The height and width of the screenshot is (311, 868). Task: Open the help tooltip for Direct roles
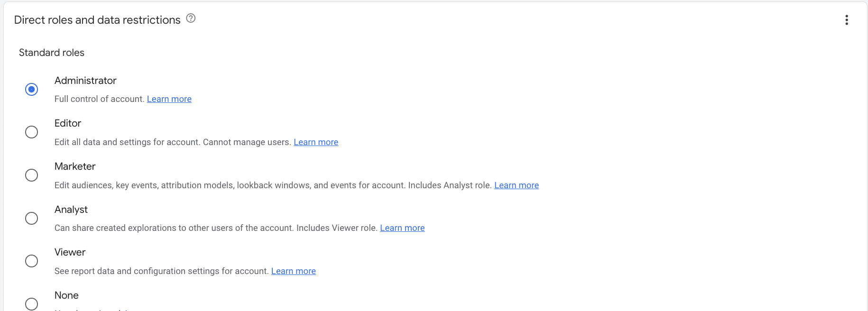(191, 18)
